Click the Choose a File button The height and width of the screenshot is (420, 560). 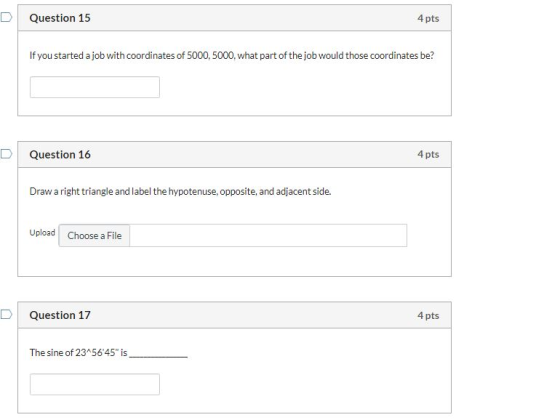94,235
